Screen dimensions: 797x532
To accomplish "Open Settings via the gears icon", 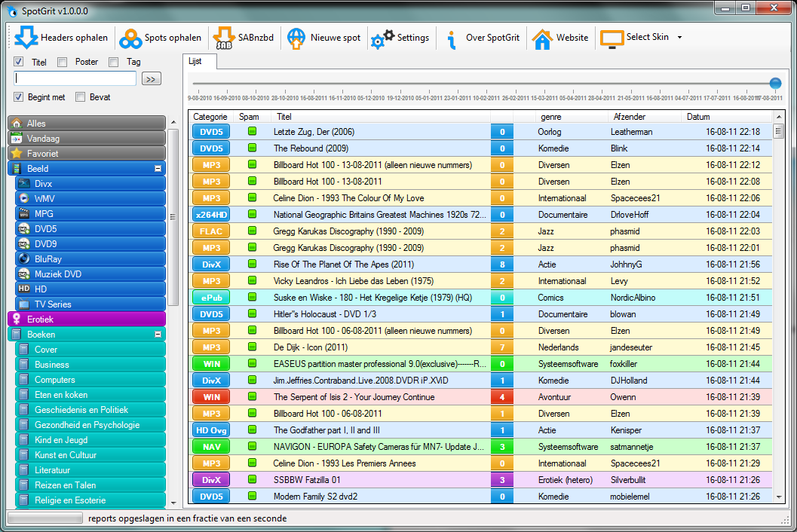I will (382, 38).
